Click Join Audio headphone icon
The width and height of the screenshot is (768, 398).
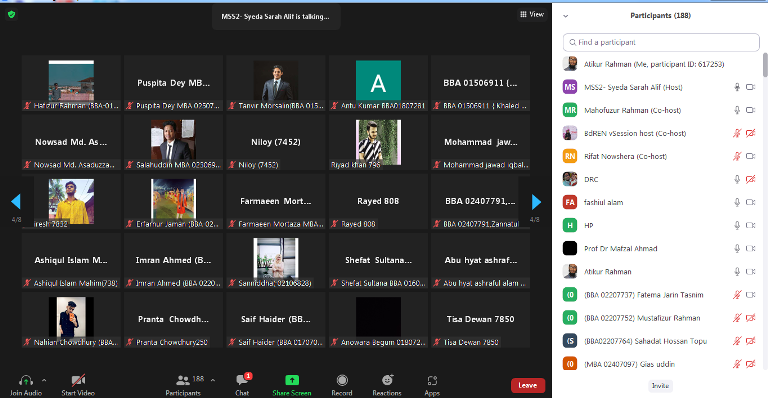pos(25,380)
